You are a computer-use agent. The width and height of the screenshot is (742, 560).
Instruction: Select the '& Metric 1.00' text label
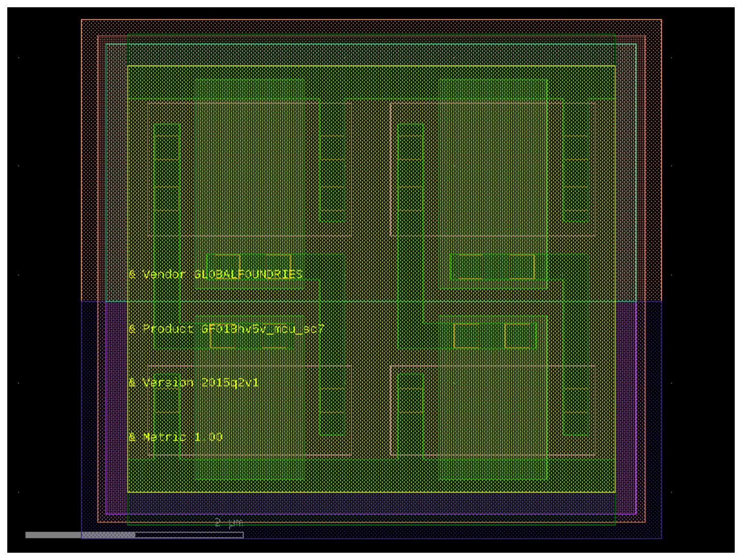(x=176, y=437)
